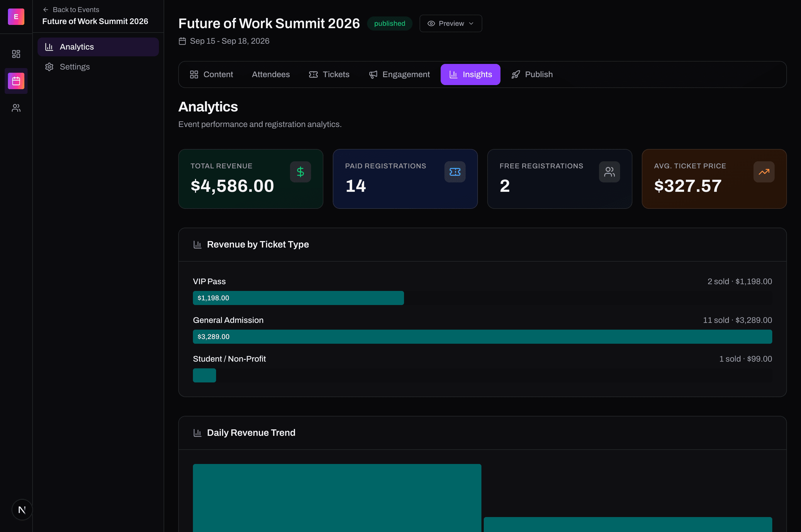Screen dimensions: 801x532
Task: Click the trending-up icon on Avg. Ticket Price card
Action: [764, 172]
